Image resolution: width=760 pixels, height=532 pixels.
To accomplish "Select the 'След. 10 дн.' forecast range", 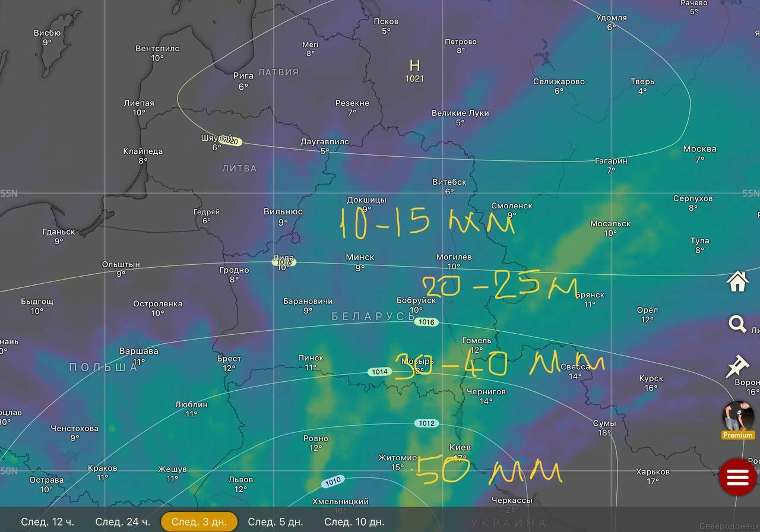I will click(354, 522).
